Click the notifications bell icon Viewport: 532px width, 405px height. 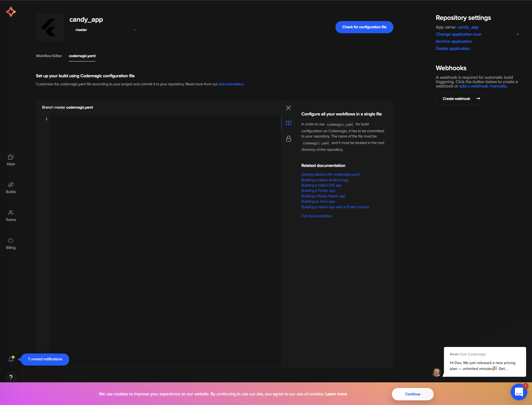tap(11, 359)
